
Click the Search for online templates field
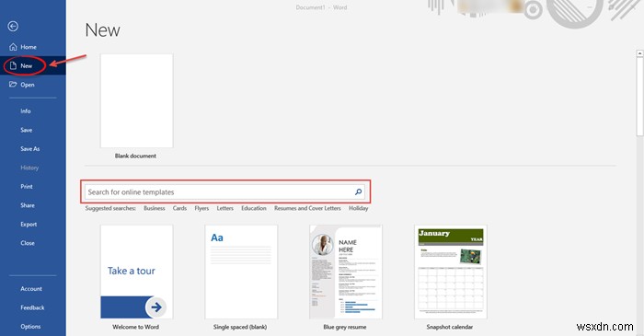click(224, 191)
